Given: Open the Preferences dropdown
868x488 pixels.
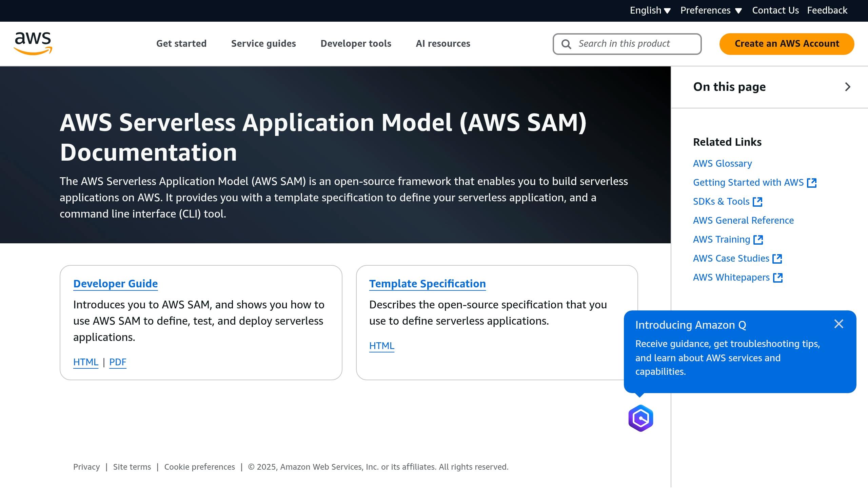Looking at the screenshot, I should [x=711, y=11].
